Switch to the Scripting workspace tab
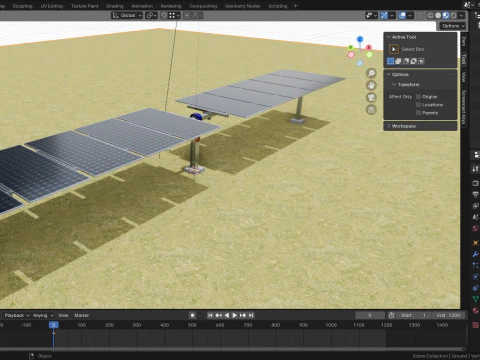This screenshot has width=480, height=360. 278,6
